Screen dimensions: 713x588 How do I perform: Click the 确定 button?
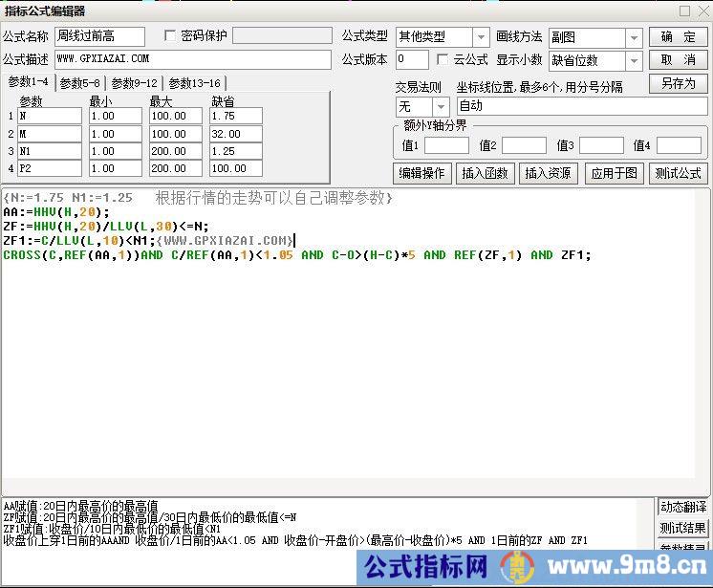[x=679, y=37]
